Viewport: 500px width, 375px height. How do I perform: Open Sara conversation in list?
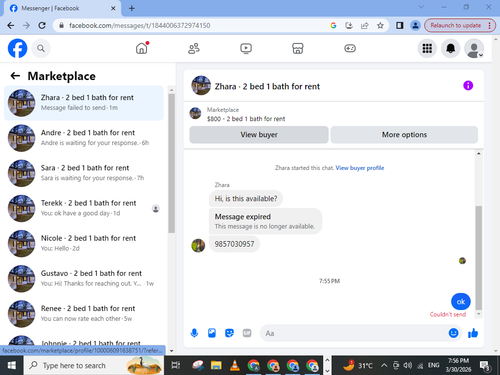pos(84,173)
